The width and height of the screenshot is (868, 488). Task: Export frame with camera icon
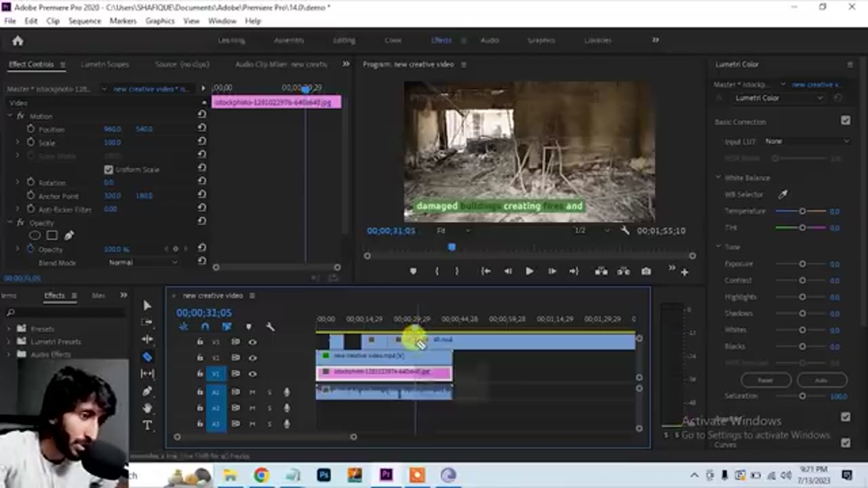[x=646, y=271]
